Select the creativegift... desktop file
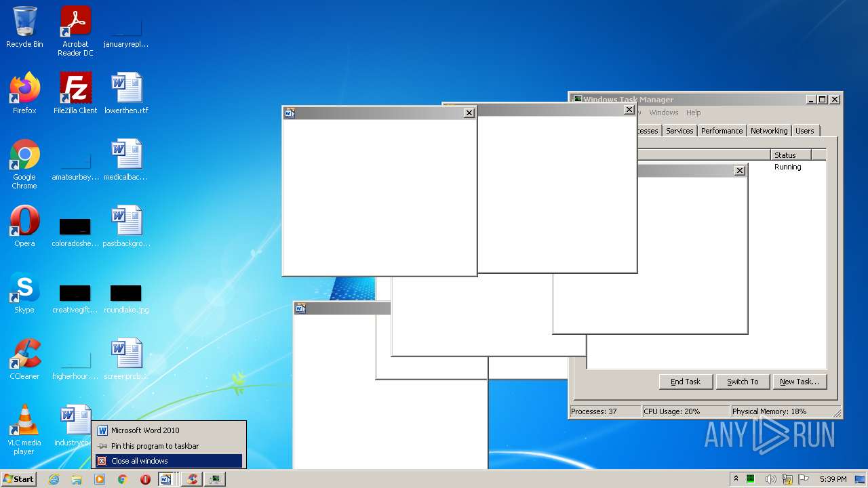The height and width of the screenshot is (488, 868). pos(75,298)
